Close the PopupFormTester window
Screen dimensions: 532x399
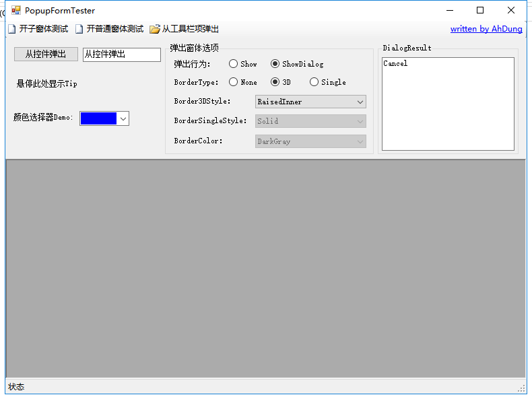[511, 10]
